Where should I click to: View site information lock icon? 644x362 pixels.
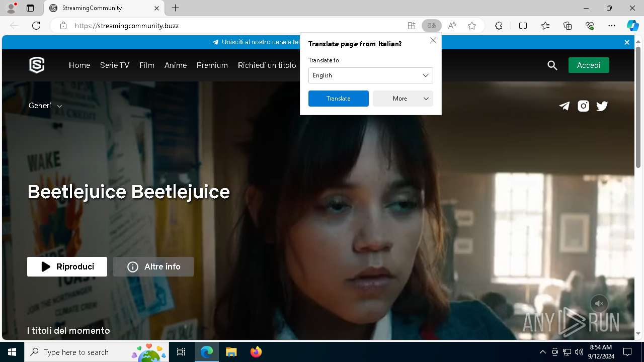tap(63, 26)
